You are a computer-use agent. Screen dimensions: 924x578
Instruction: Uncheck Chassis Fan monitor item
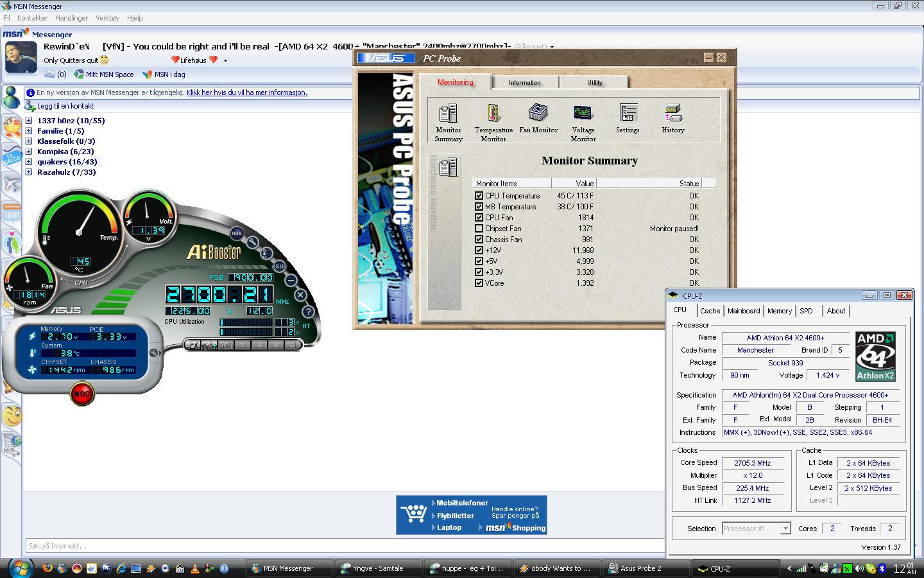pos(479,239)
